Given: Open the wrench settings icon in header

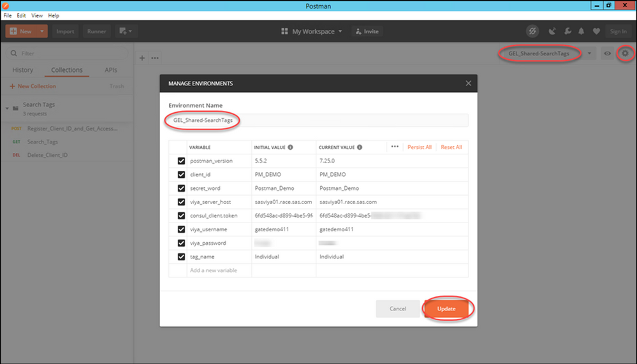Looking at the screenshot, I should pos(567,31).
